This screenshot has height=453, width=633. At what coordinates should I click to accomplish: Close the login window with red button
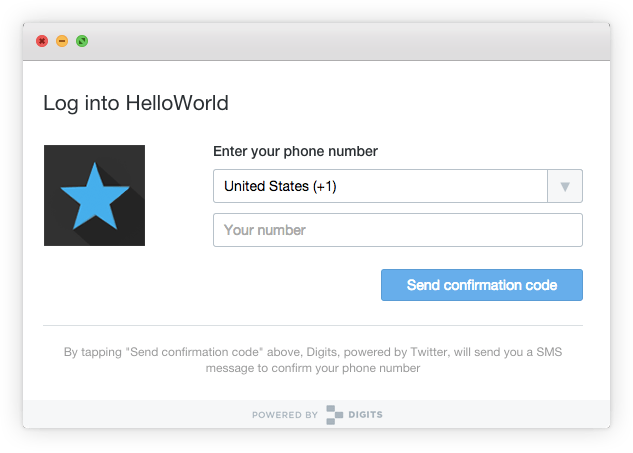click(x=42, y=41)
